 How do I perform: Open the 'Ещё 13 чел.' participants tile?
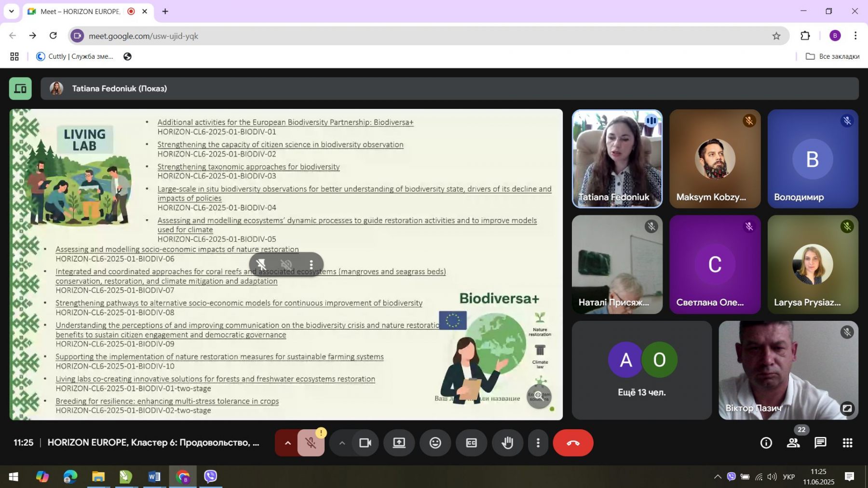click(642, 370)
